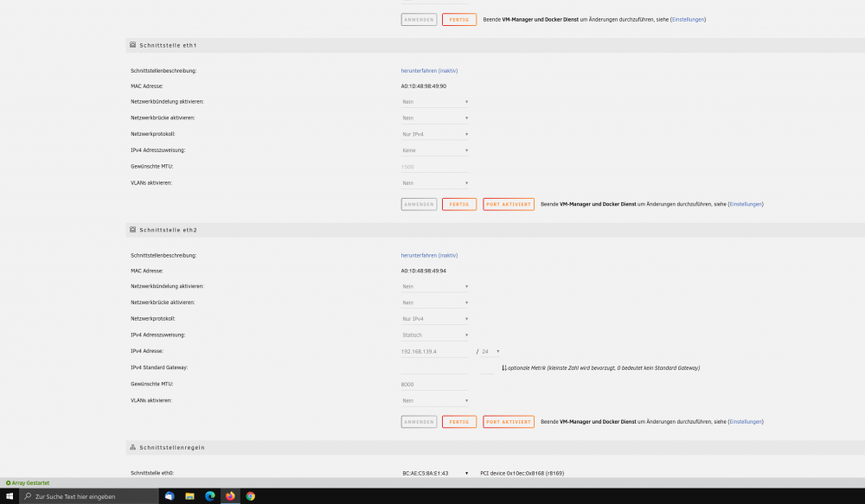Click the sort arrows icon beside optionale Metrik

click(504, 367)
